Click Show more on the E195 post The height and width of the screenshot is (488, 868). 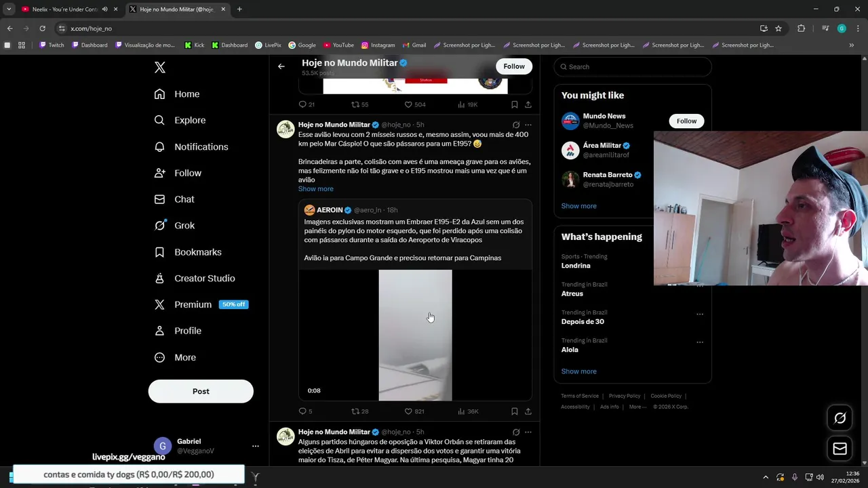point(316,189)
